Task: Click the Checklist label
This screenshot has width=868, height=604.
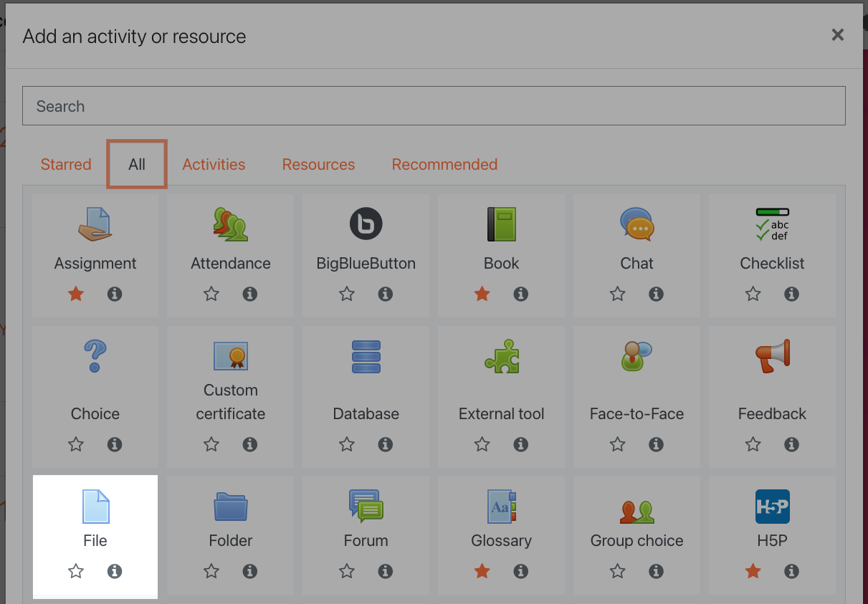Action: (773, 264)
